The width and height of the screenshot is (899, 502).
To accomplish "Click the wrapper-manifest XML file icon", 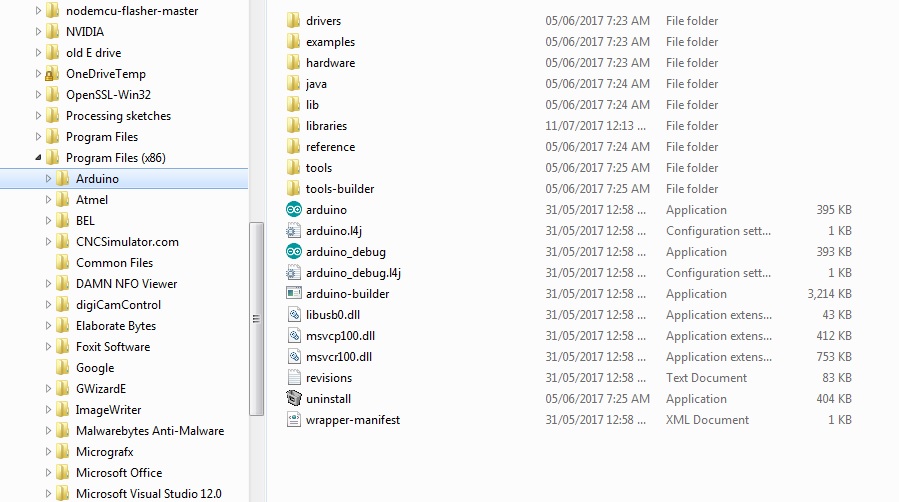I will click(294, 419).
